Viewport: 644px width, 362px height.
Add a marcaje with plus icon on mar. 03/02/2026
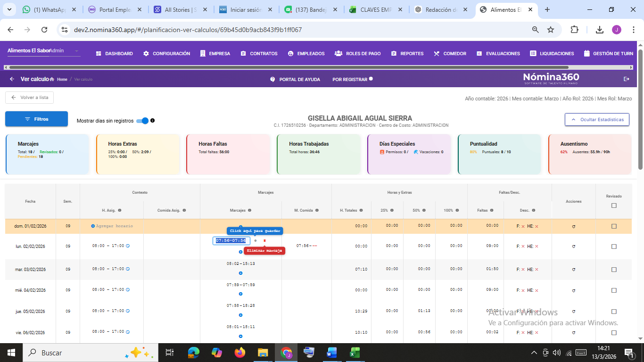pyautogui.click(x=240, y=273)
